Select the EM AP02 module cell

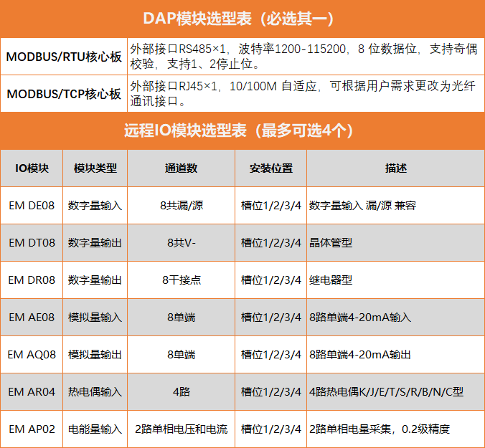point(32,429)
